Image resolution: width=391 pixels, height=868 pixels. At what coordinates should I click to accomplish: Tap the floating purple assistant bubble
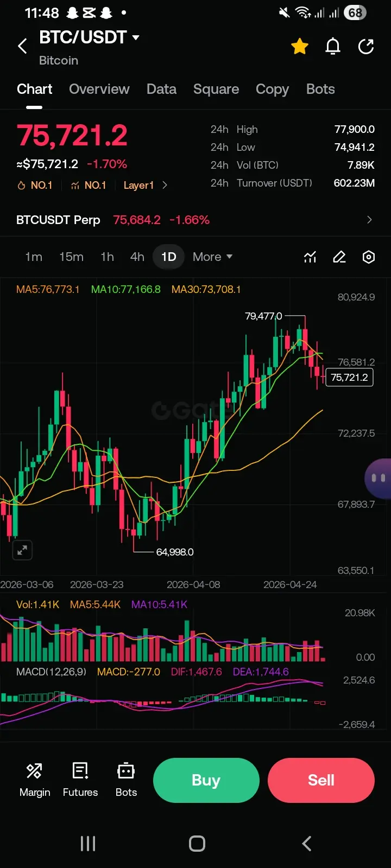pos(378,478)
